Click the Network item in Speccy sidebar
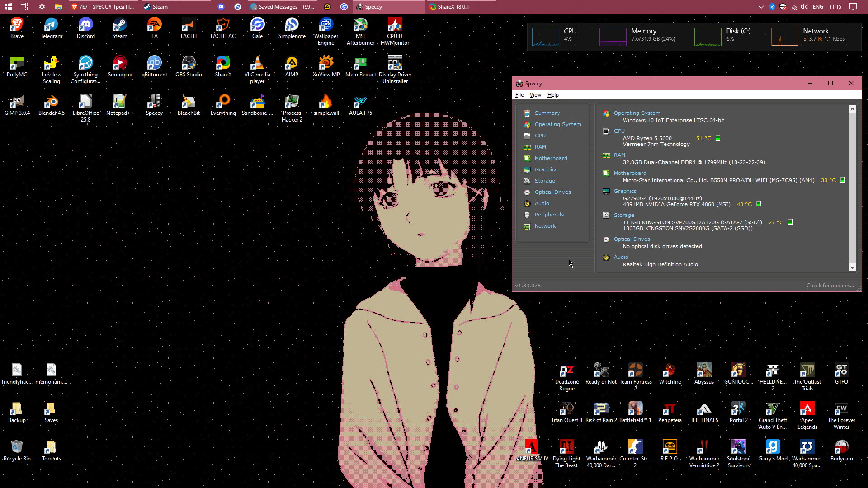The width and height of the screenshot is (868, 488). click(545, 226)
